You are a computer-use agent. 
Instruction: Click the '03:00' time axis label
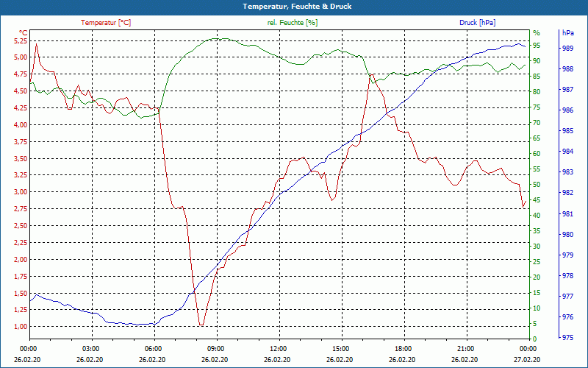(x=90, y=348)
